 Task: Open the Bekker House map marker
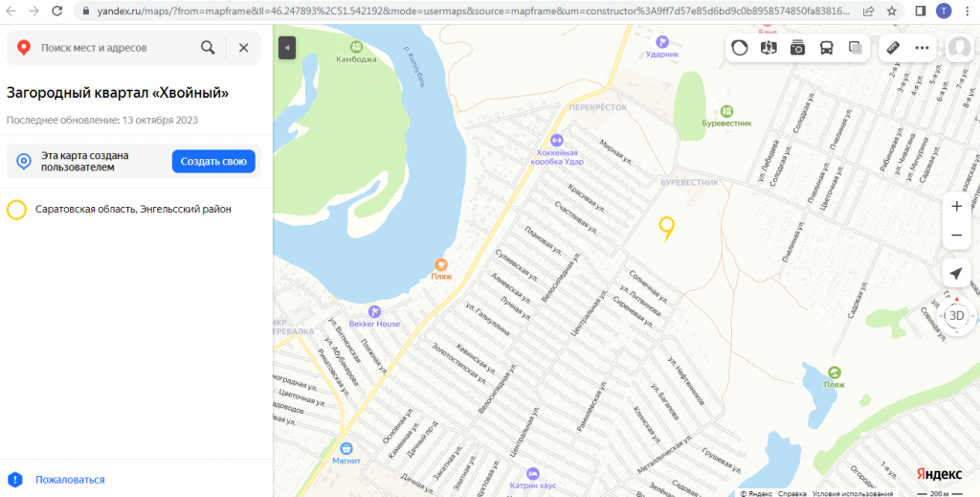374,311
